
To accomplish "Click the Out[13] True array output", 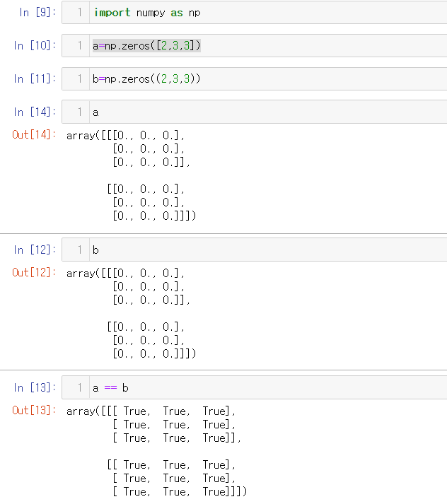I will [156, 451].
